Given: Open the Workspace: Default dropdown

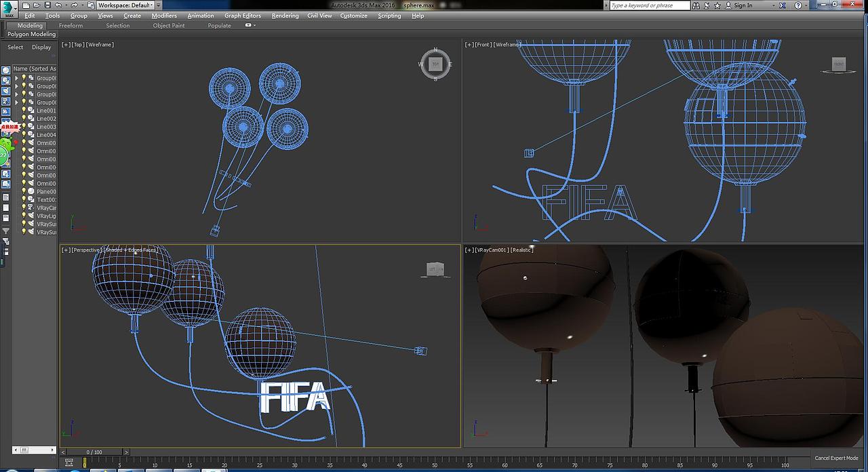Looking at the screenshot, I should [x=125, y=5].
